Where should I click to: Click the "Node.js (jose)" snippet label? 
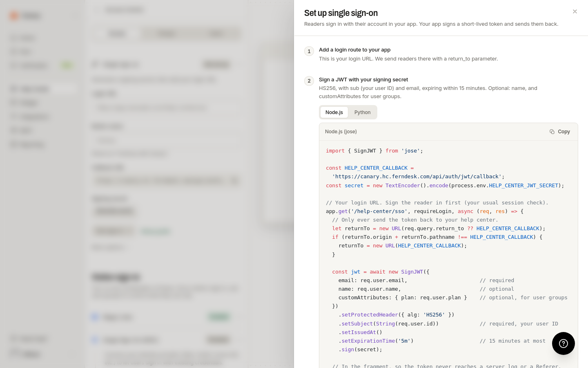pos(341,132)
